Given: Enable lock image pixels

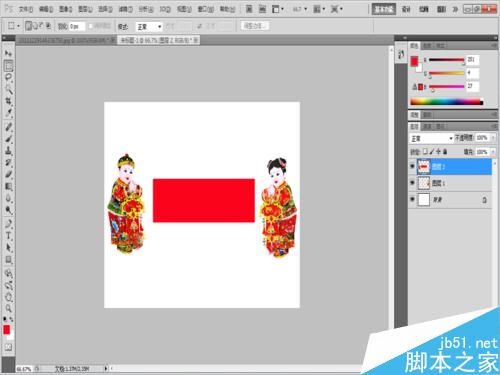Looking at the screenshot, I should coord(432,152).
